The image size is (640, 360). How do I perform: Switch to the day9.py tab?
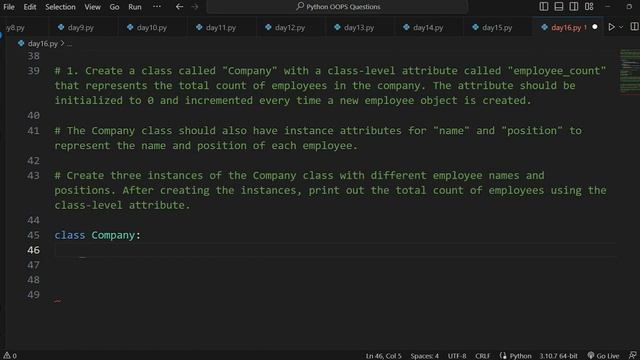80,27
